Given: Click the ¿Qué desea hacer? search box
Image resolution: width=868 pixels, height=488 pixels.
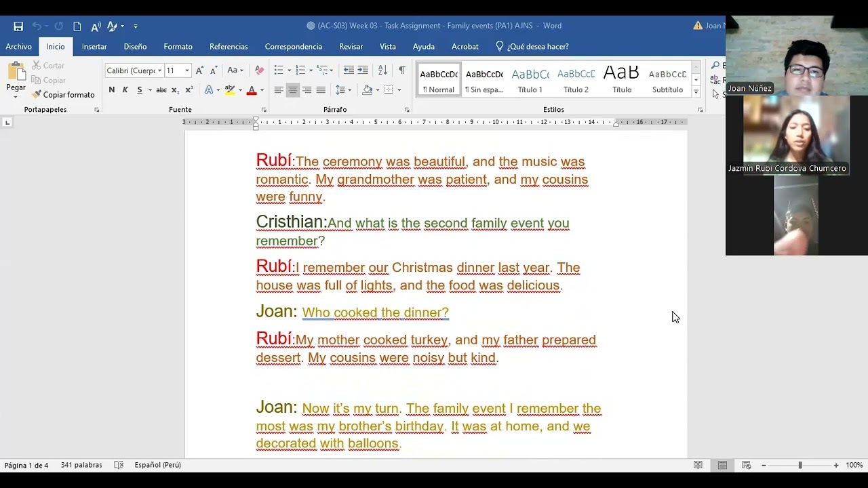Looking at the screenshot, I should tap(532, 47).
